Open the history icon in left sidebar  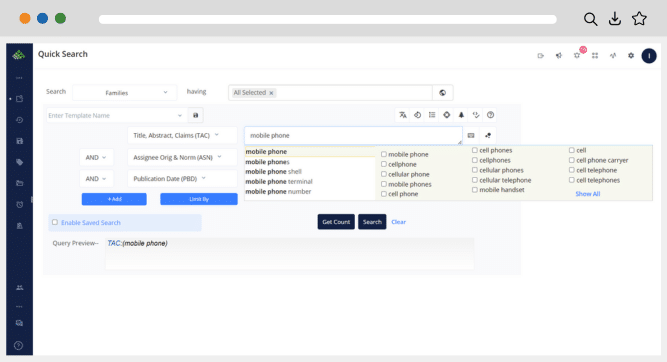click(x=20, y=120)
